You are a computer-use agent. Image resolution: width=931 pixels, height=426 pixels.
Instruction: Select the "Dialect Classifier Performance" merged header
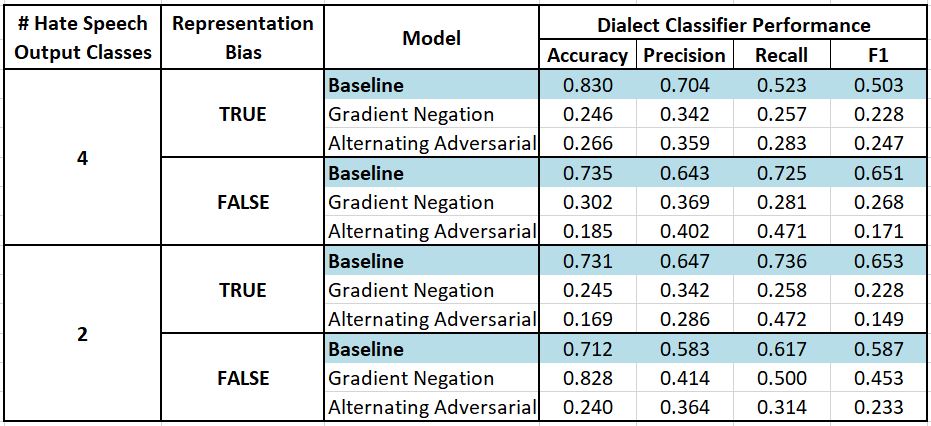[734, 25]
